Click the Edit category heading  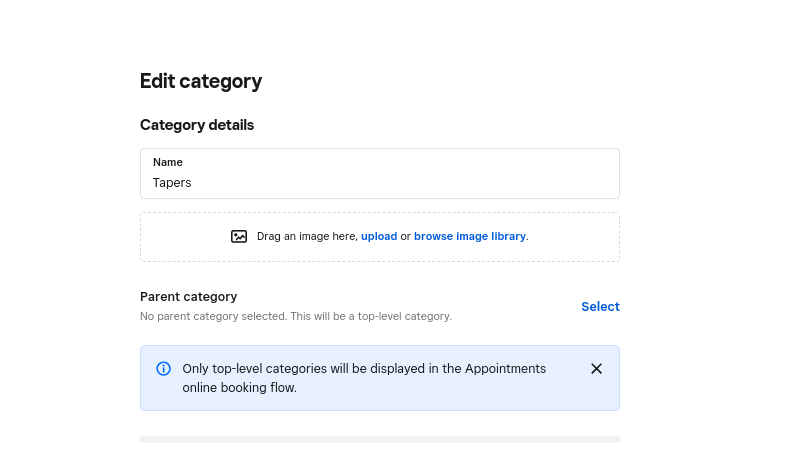pyautogui.click(x=201, y=81)
